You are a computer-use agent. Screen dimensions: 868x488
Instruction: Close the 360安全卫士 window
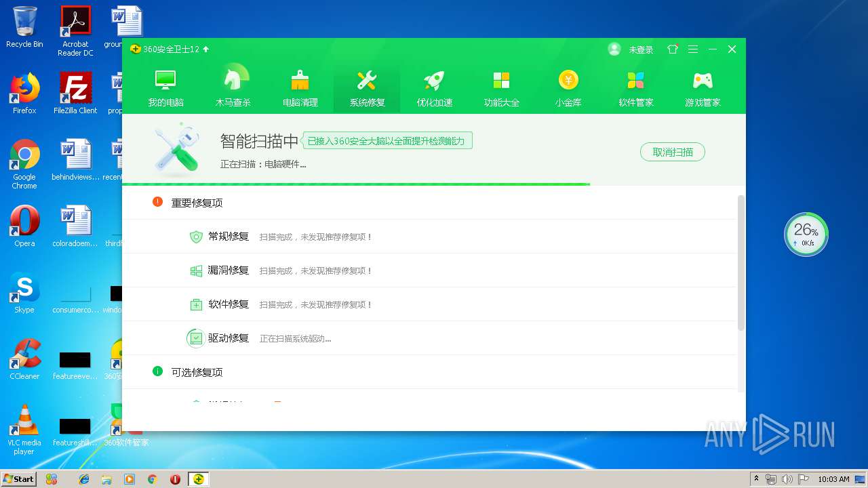click(x=732, y=49)
